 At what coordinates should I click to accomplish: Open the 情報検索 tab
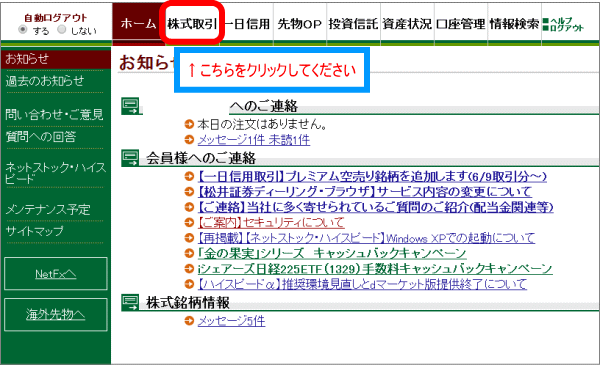[x=514, y=24]
